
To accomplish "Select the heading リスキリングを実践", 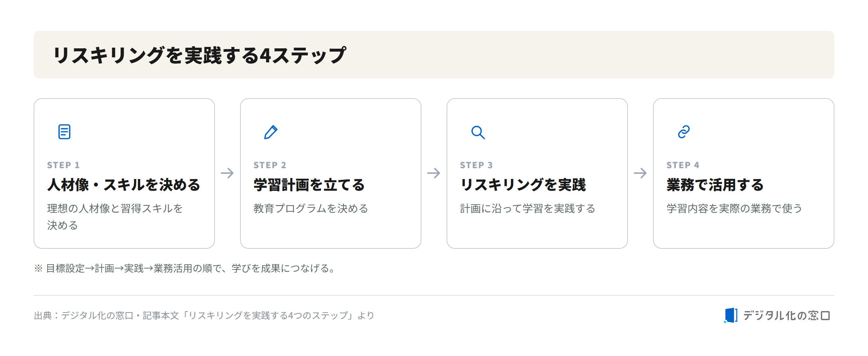I will [523, 185].
